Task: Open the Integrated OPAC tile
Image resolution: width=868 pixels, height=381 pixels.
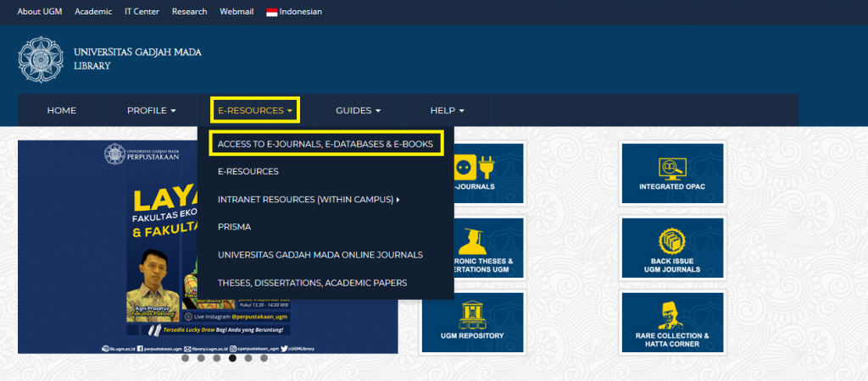Action: pyautogui.click(x=672, y=174)
